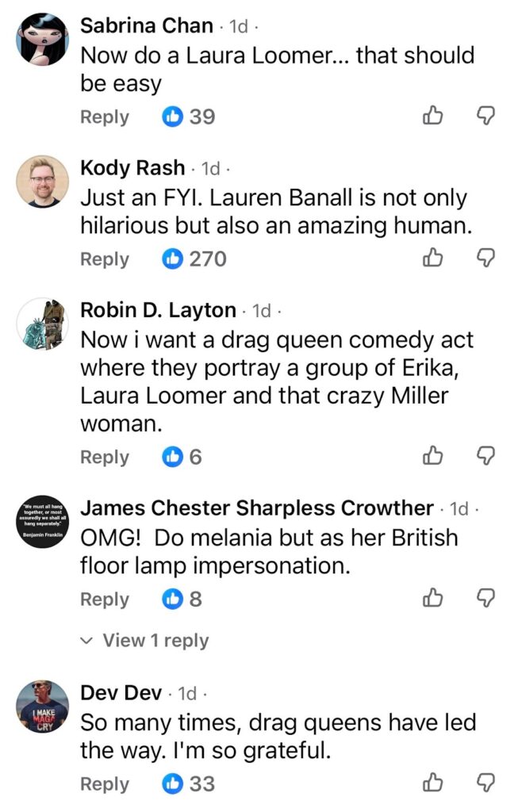
Task: Open Sabrina Chan's profile picture
Action: pyautogui.click(x=43, y=39)
